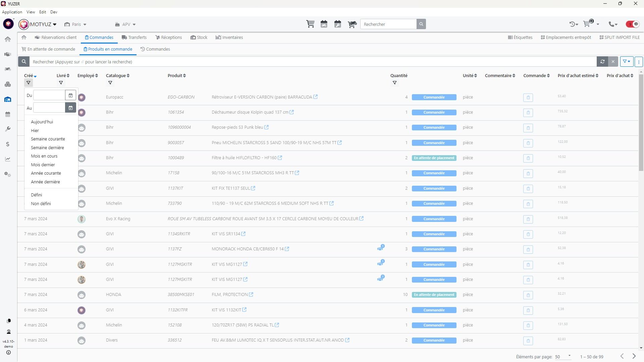The height and width of the screenshot is (362, 644).
Task: Click the phone icon in top right
Action: pos(611,24)
